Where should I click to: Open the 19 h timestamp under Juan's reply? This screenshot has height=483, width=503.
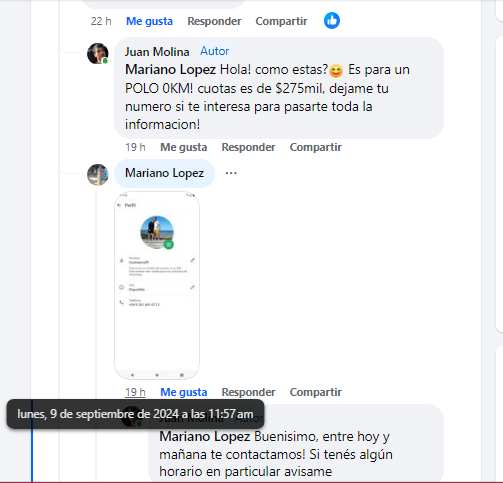pos(135,147)
